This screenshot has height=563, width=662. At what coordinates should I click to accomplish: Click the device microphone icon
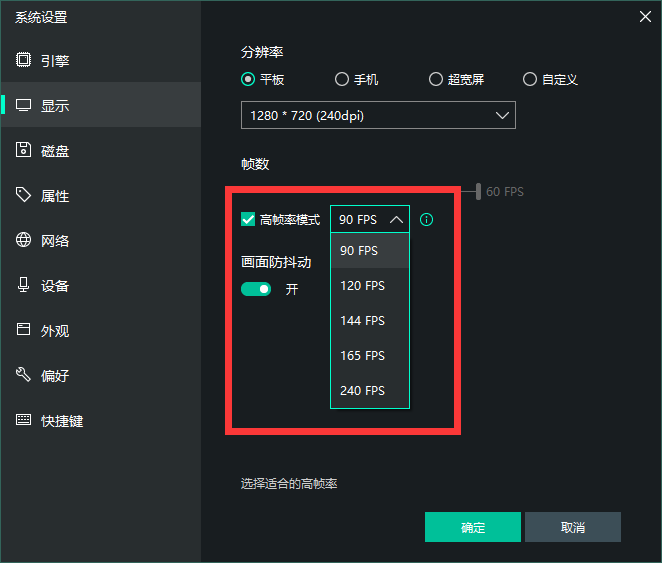(23, 285)
